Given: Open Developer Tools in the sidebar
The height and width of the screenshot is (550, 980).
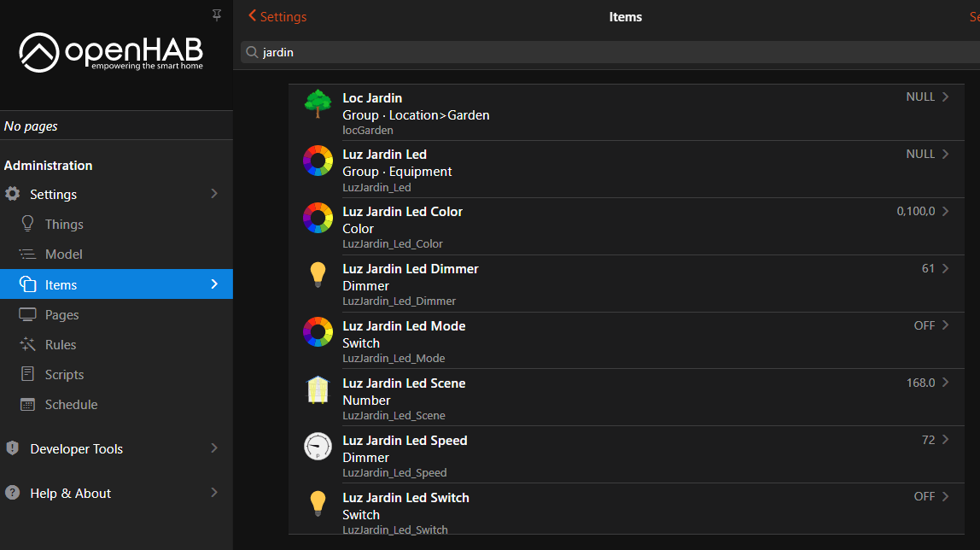Looking at the screenshot, I should pos(116,448).
